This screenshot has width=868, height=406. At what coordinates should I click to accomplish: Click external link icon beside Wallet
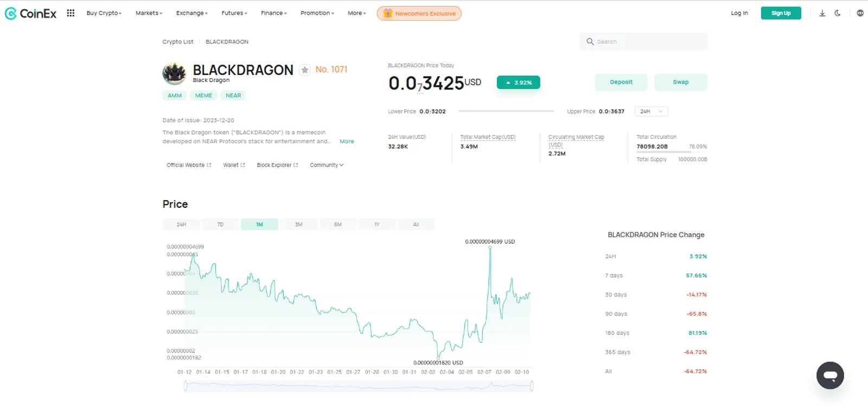point(242,165)
